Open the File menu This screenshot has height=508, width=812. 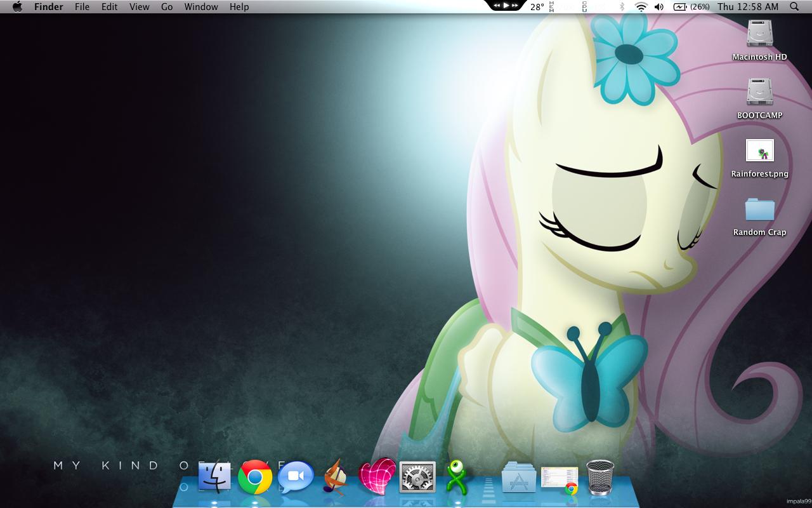[82, 7]
